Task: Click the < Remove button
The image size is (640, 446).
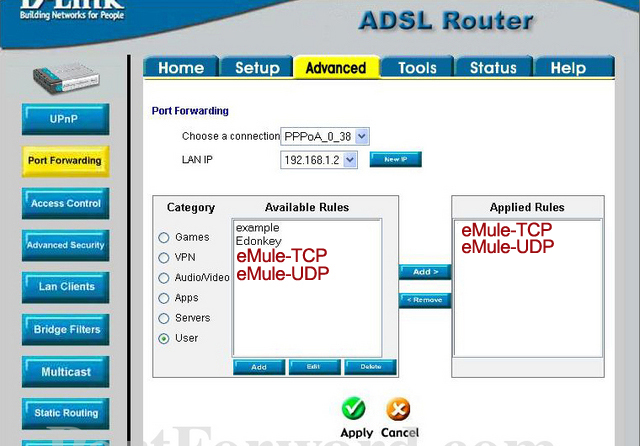Action: [425, 300]
